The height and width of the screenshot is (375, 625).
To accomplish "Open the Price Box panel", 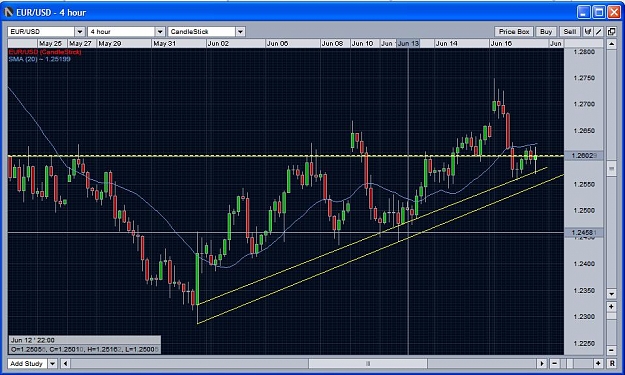I will pyautogui.click(x=514, y=31).
